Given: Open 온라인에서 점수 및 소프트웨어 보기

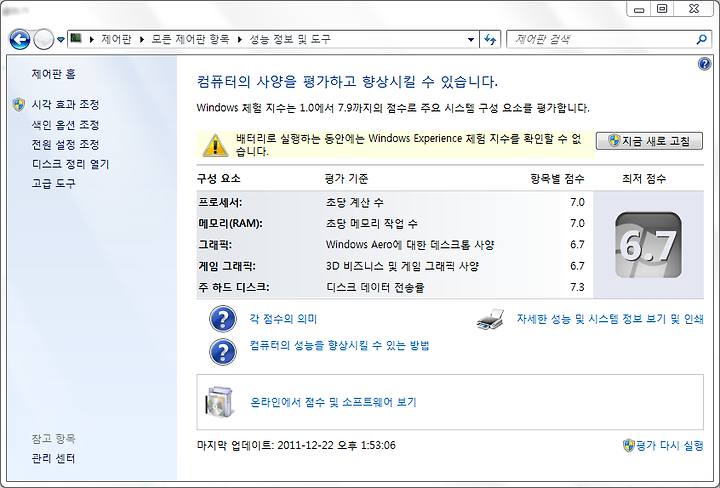Looking at the screenshot, I should [x=333, y=402].
